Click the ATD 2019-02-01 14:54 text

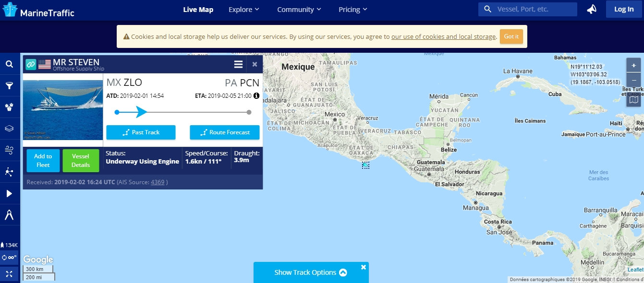[135, 95]
